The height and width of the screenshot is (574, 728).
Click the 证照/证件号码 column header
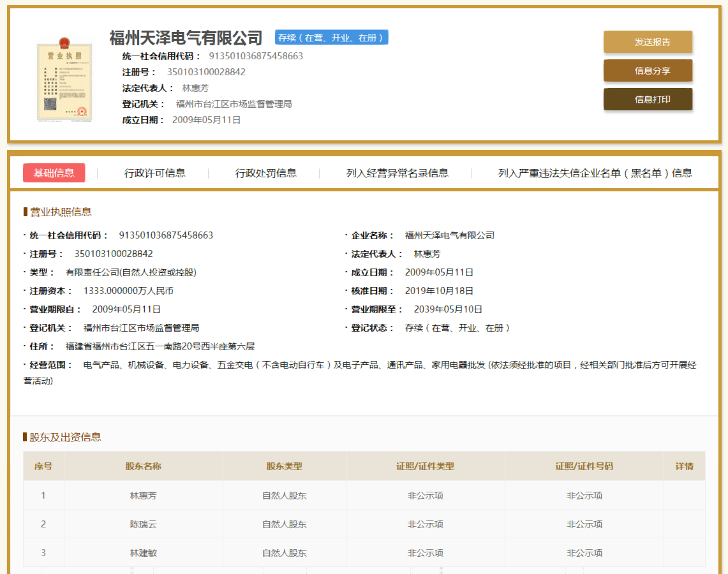click(x=584, y=466)
